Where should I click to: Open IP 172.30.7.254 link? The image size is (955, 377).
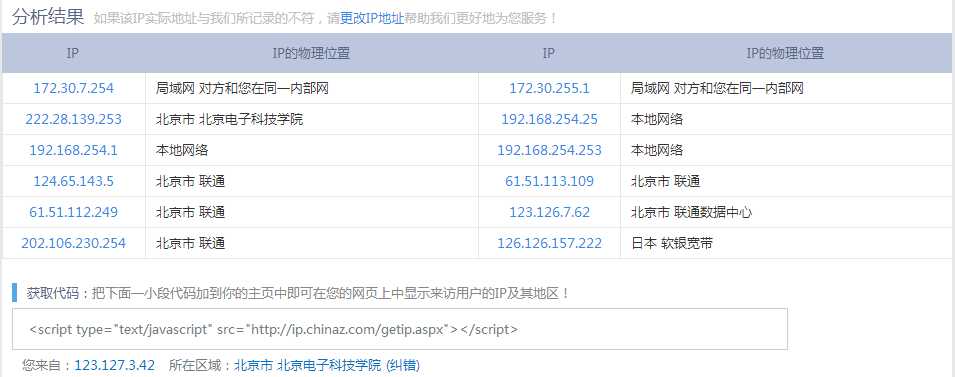pos(73,88)
